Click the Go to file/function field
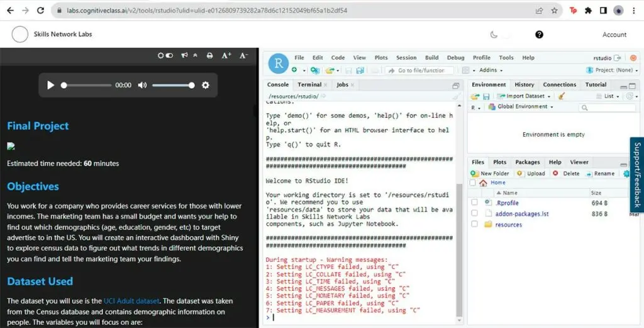The height and width of the screenshot is (328, 644). [419, 71]
